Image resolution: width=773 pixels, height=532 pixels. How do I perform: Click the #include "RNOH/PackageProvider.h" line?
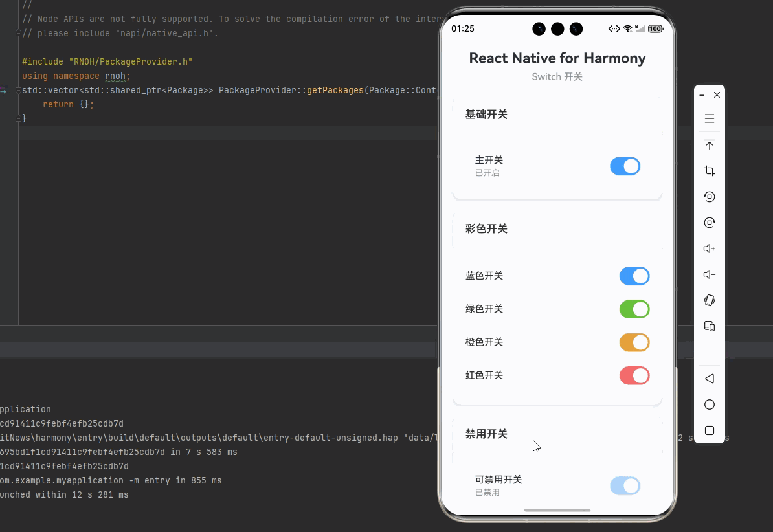tap(107, 61)
